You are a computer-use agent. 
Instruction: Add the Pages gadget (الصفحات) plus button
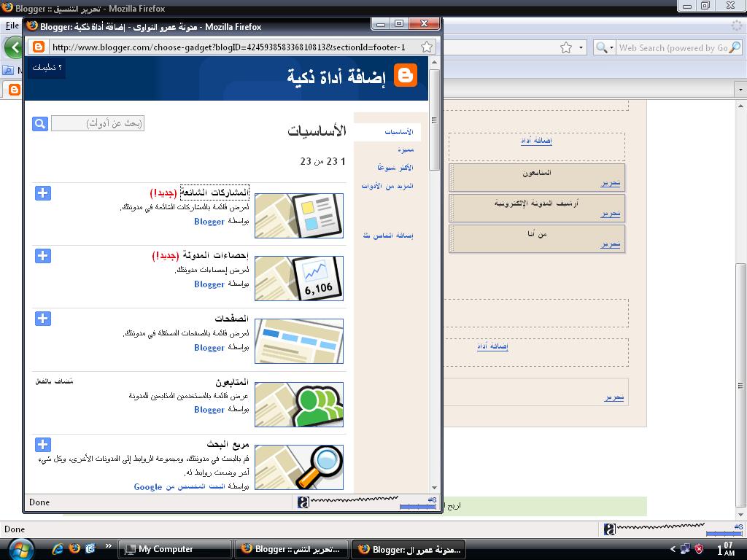pos(43,319)
